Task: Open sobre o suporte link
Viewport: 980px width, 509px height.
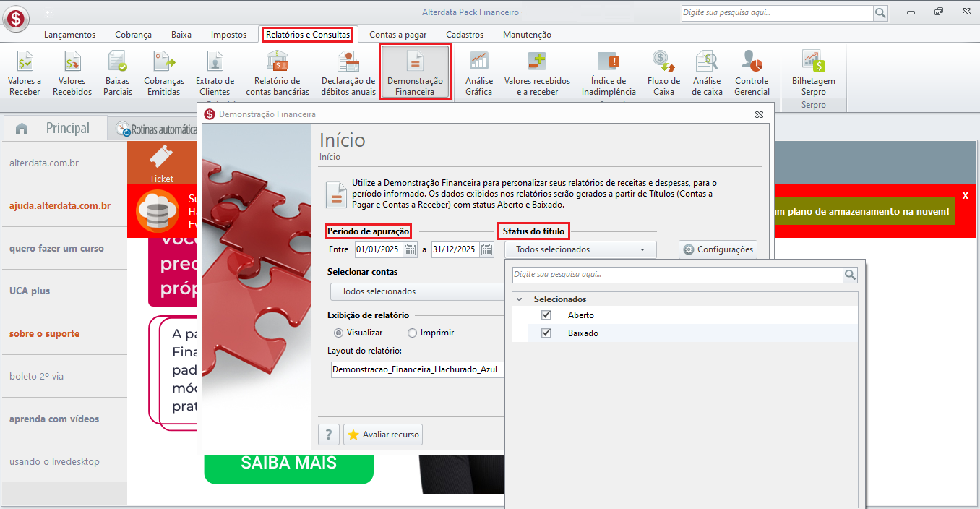Action: point(64,333)
